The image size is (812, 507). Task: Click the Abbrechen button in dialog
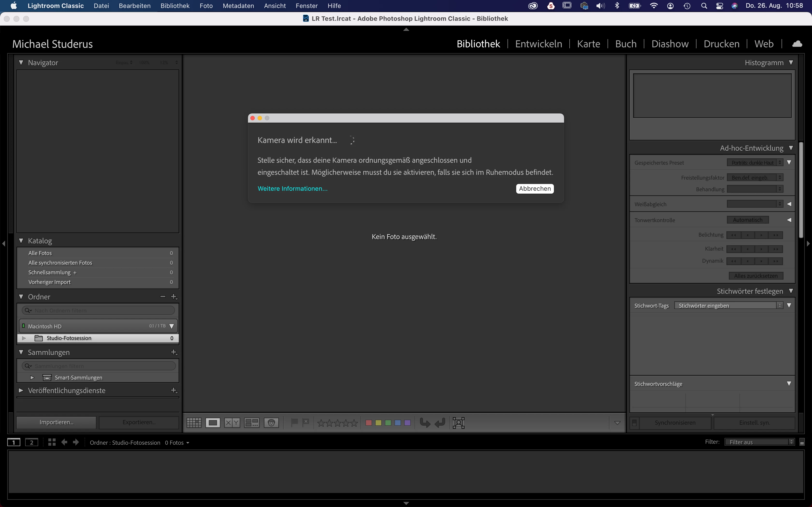pyautogui.click(x=535, y=189)
